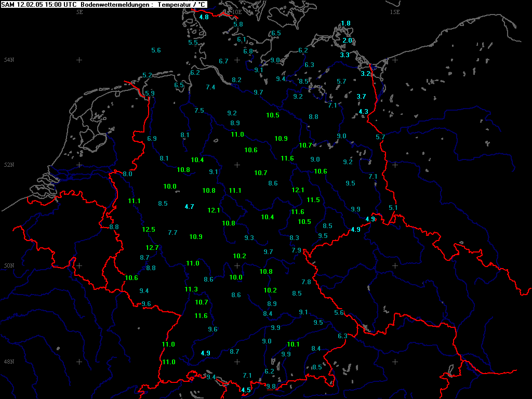Pick the 12.5 temperature station value

pyautogui.click(x=149, y=229)
